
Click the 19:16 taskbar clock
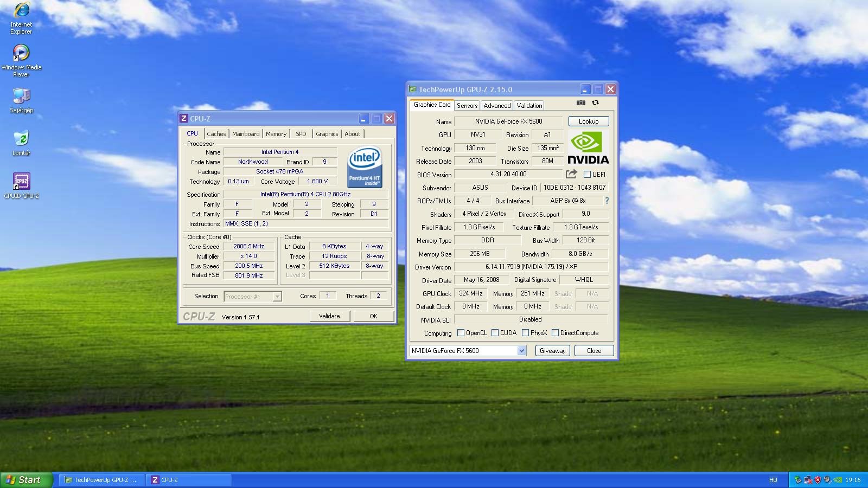point(853,480)
